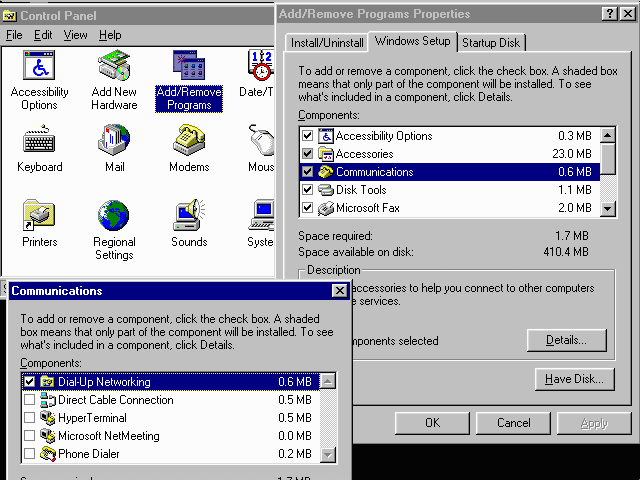Click the Details... button
The image size is (640, 480).
click(x=566, y=340)
